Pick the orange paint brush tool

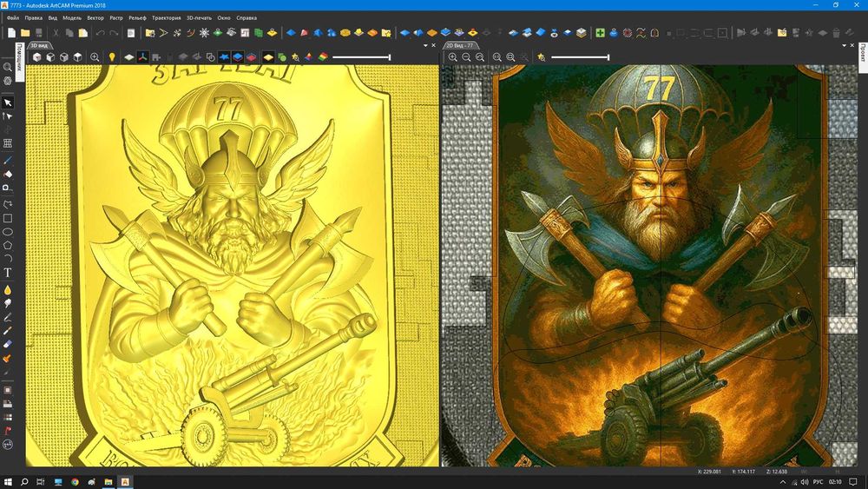[8, 359]
